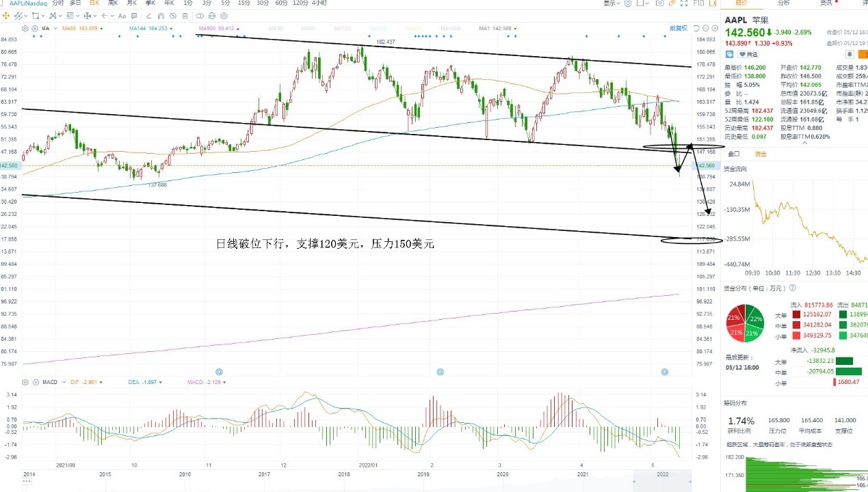Enable the faded MA120 line
The height and width of the screenshot is (492, 868).
343,29
